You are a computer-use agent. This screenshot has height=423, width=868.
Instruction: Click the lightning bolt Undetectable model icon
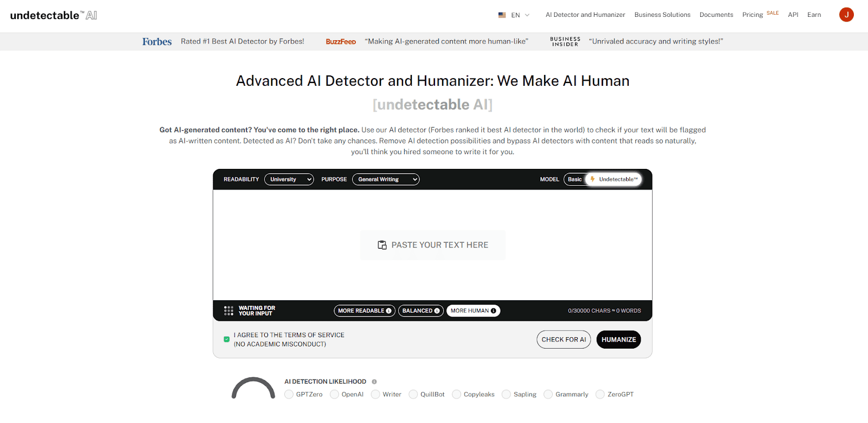(592, 179)
